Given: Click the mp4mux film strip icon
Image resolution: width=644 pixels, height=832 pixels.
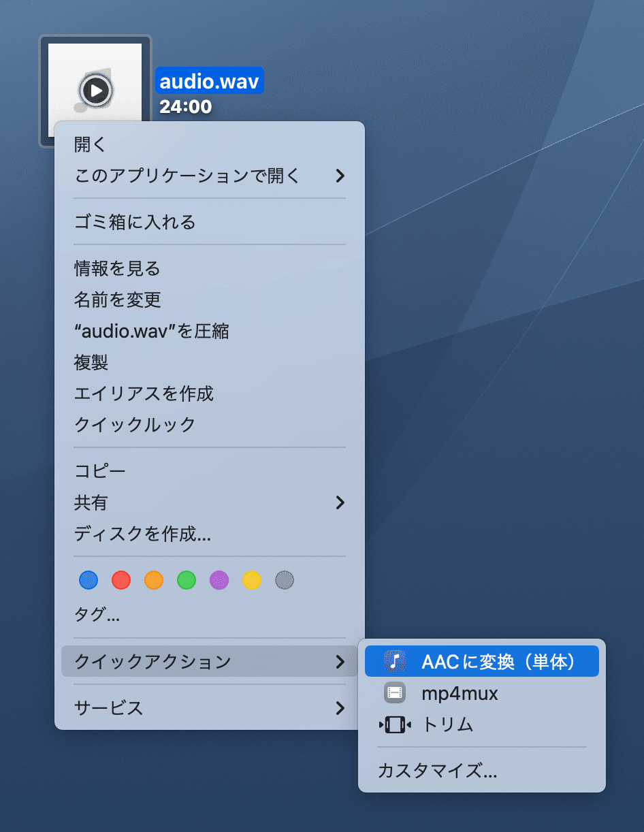Looking at the screenshot, I should 395,694.
